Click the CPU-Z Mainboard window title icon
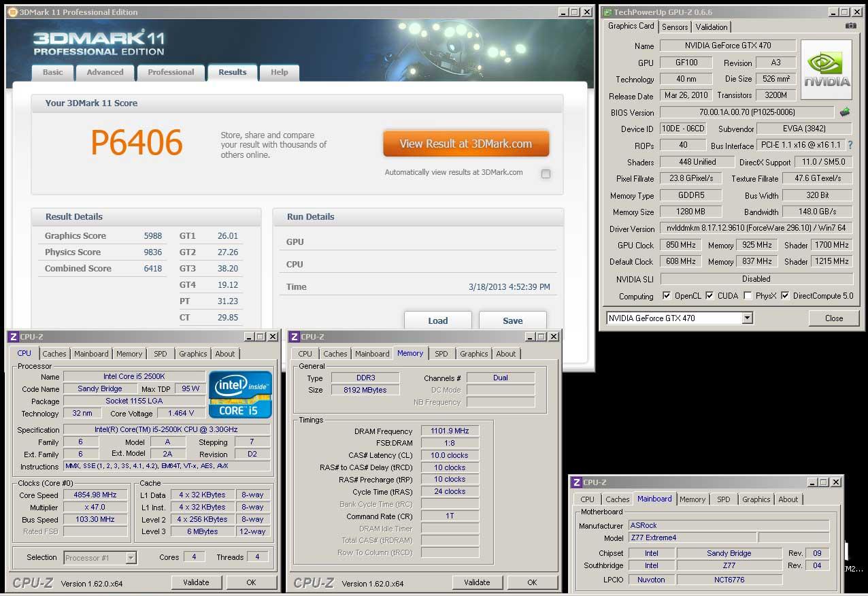Image resolution: width=868 pixels, height=596 pixels. click(x=576, y=482)
